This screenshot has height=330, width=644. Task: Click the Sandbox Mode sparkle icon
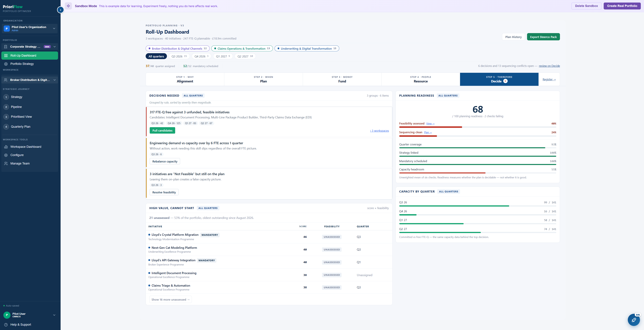coord(68,6)
